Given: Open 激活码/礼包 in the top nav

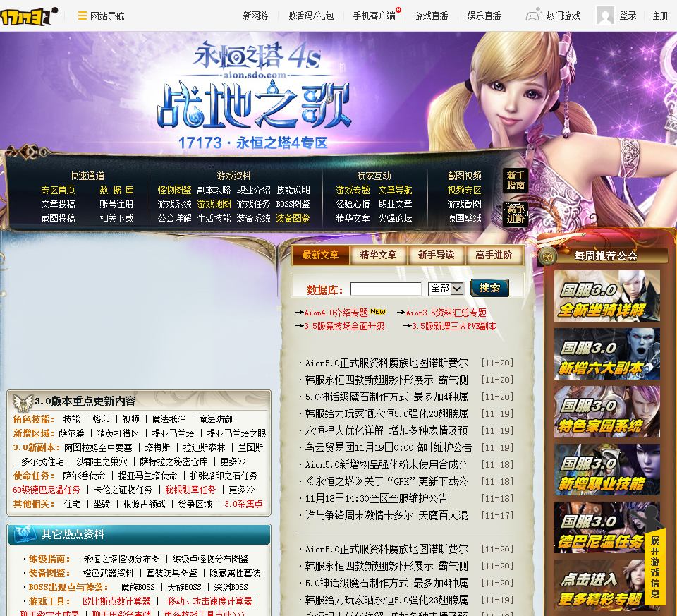Looking at the screenshot, I should tap(310, 16).
